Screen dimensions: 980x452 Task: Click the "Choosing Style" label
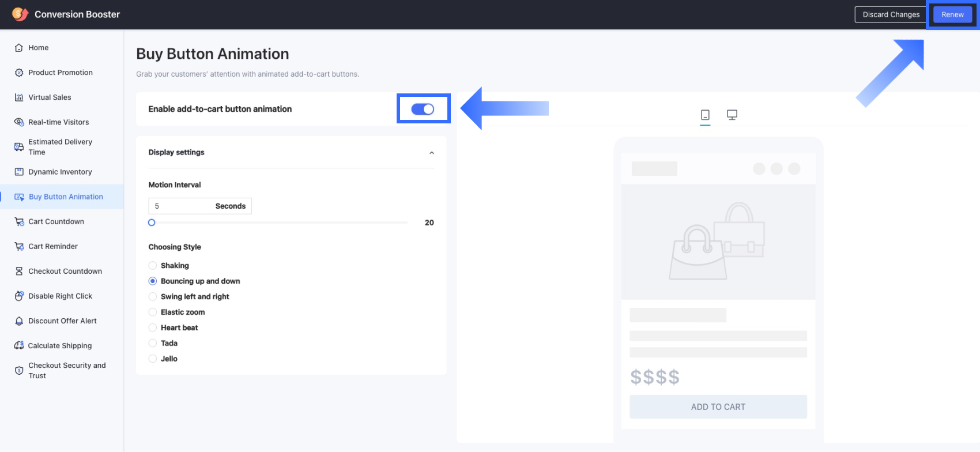pos(175,247)
